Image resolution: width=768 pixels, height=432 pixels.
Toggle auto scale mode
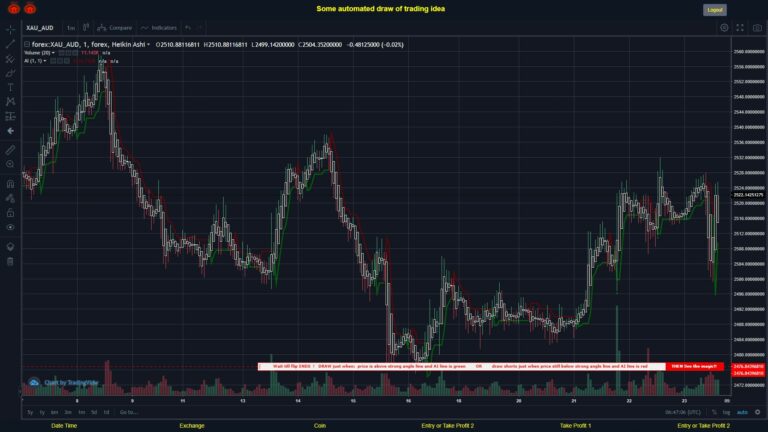tap(742, 412)
